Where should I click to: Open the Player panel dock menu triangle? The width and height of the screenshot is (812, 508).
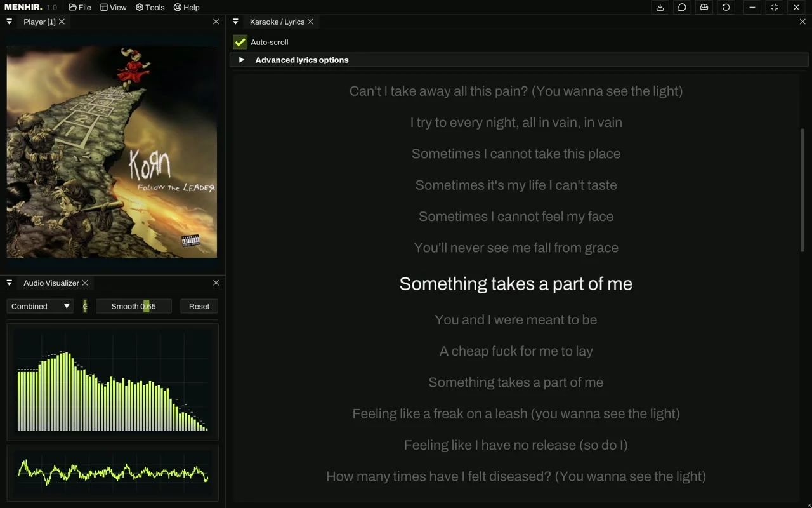point(10,22)
